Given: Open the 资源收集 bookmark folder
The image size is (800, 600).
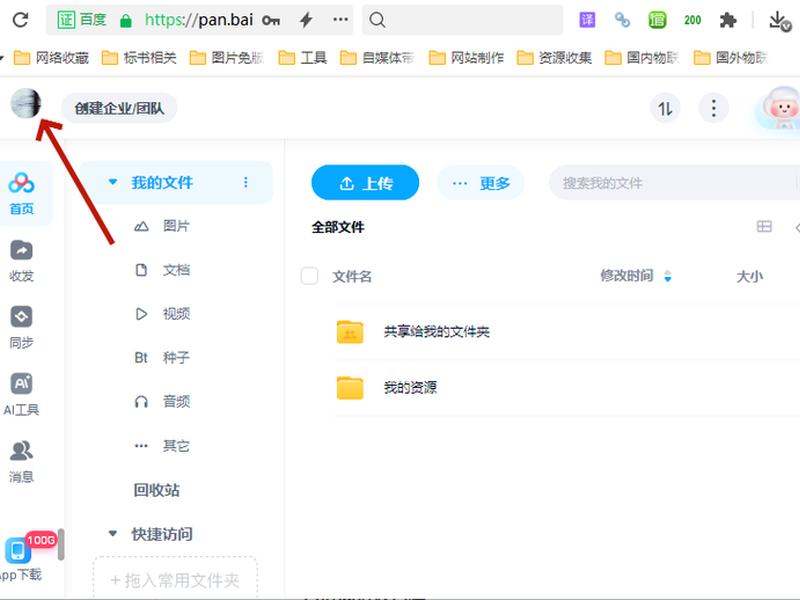Looking at the screenshot, I should (x=555, y=58).
